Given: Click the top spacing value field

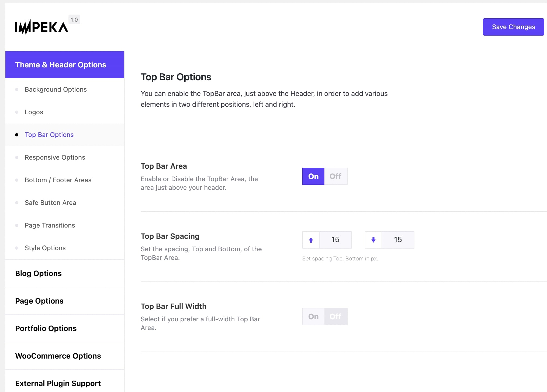Looking at the screenshot, I should click(x=335, y=240).
